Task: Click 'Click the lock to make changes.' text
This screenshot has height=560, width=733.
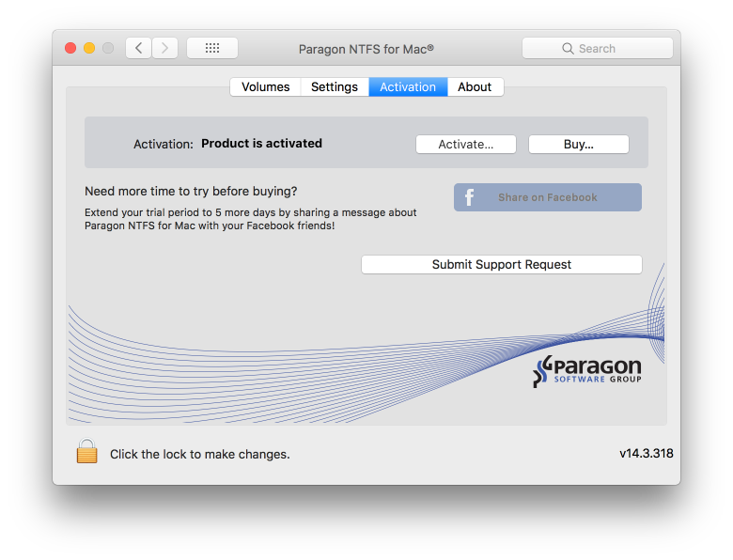Action: pos(199,455)
